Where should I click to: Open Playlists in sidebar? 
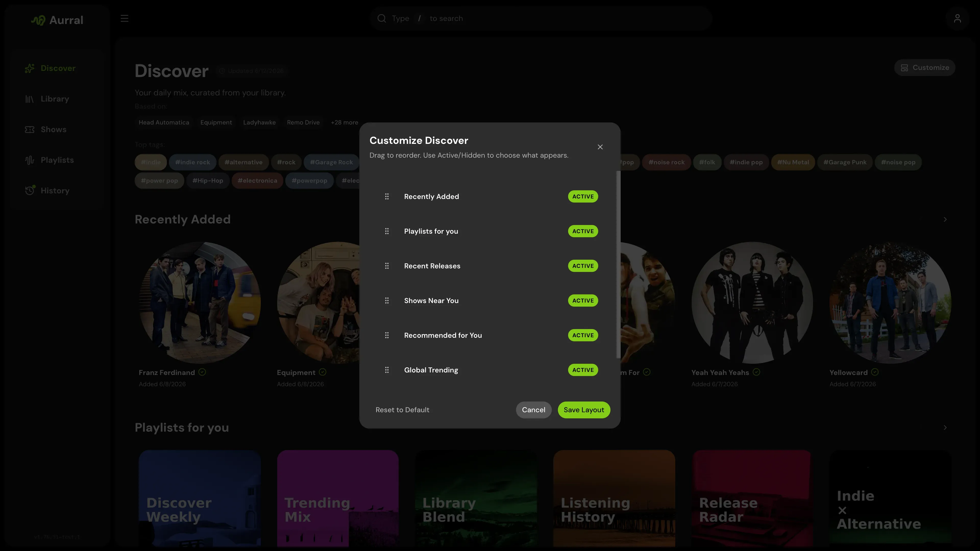pyautogui.click(x=57, y=160)
